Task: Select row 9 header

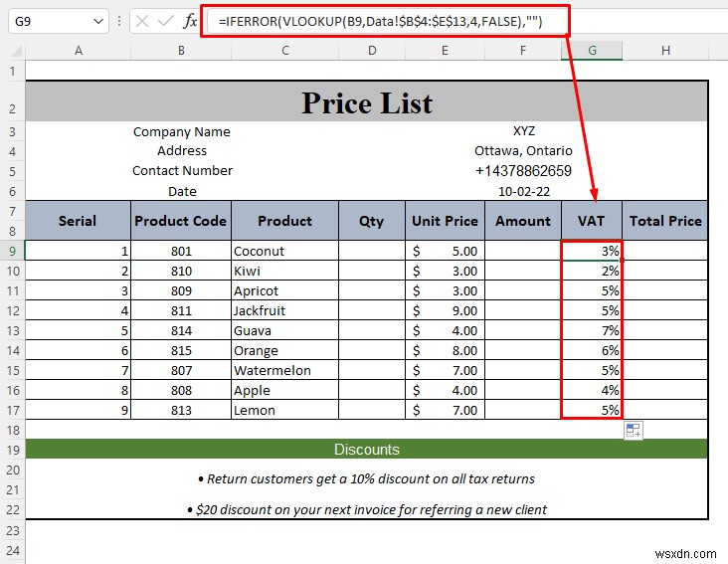Action: tap(13, 251)
